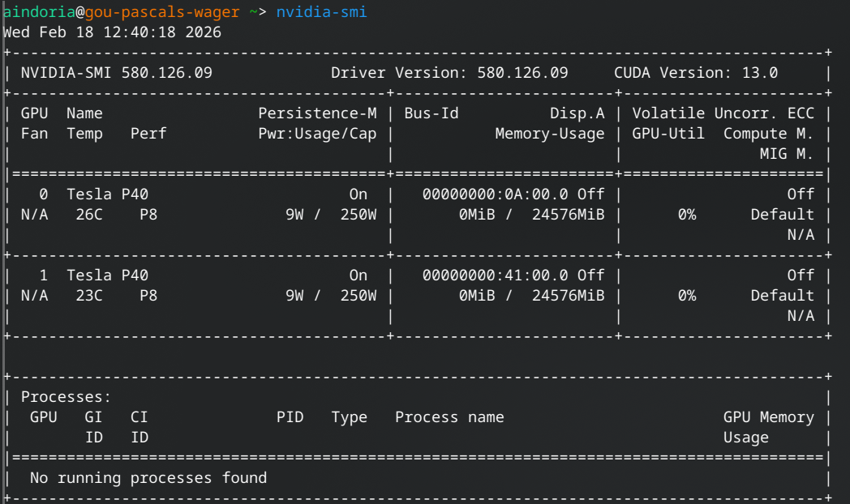Select the Bus-Id column header
The image size is (850, 504).
pos(431,113)
